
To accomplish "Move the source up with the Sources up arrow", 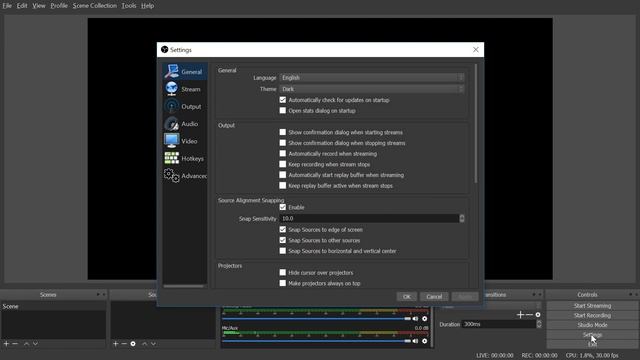I will point(144,344).
